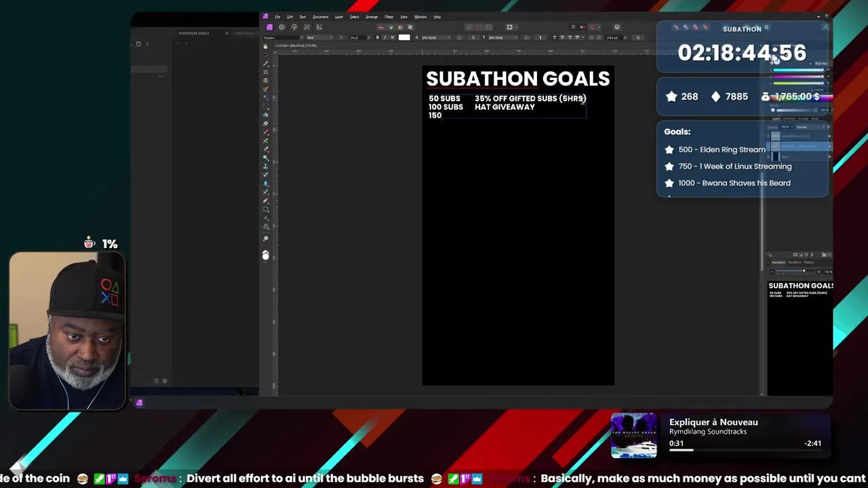Select the Blur Brush tool
Viewport: 868px width, 488px height.
pos(265,183)
